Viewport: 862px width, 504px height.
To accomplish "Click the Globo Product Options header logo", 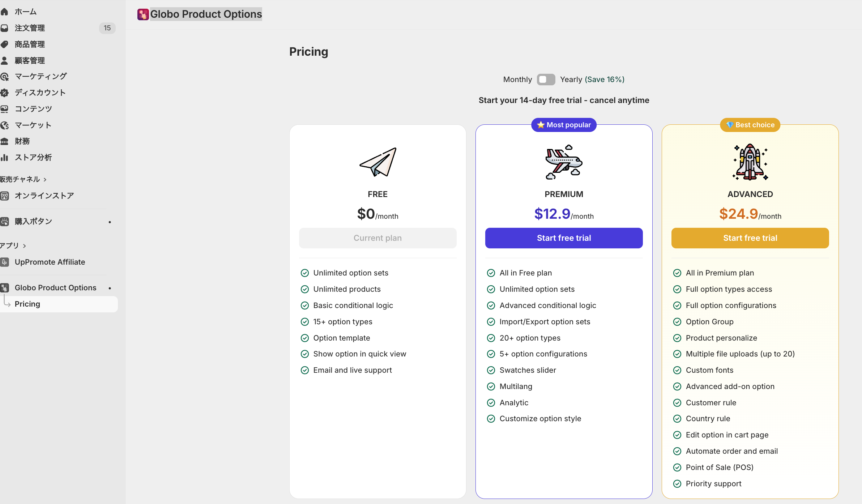I will coord(143,14).
